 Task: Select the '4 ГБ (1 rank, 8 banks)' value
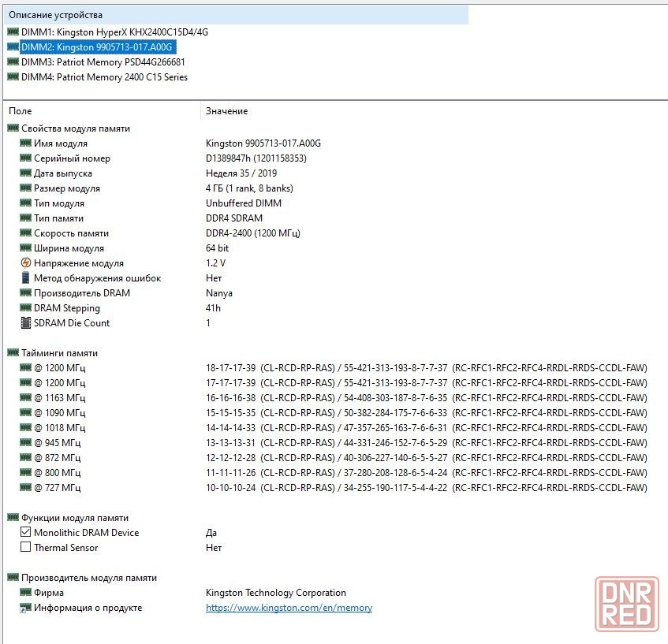click(x=249, y=188)
